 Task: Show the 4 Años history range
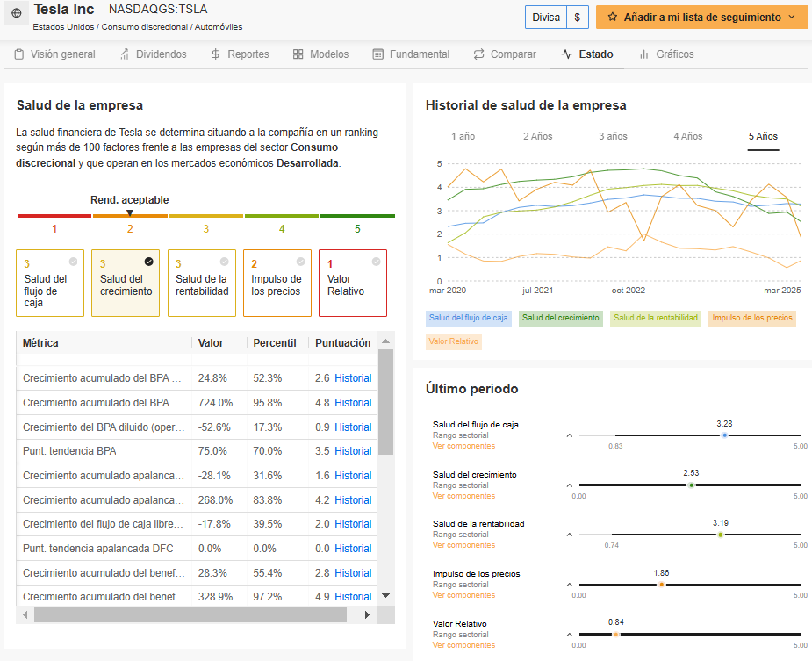click(x=687, y=136)
